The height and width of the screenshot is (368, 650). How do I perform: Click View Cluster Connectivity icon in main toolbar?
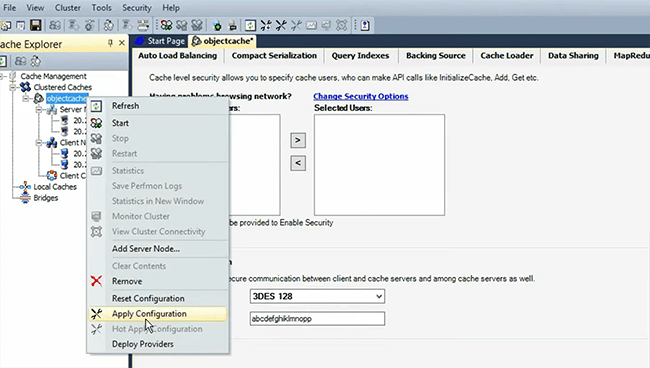(342, 26)
